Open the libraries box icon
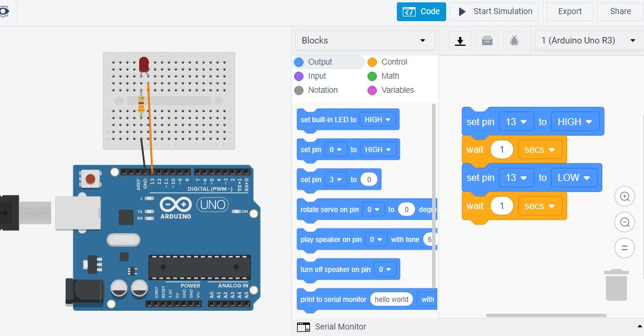The height and width of the screenshot is (336, 644). [x=487, y=41]
